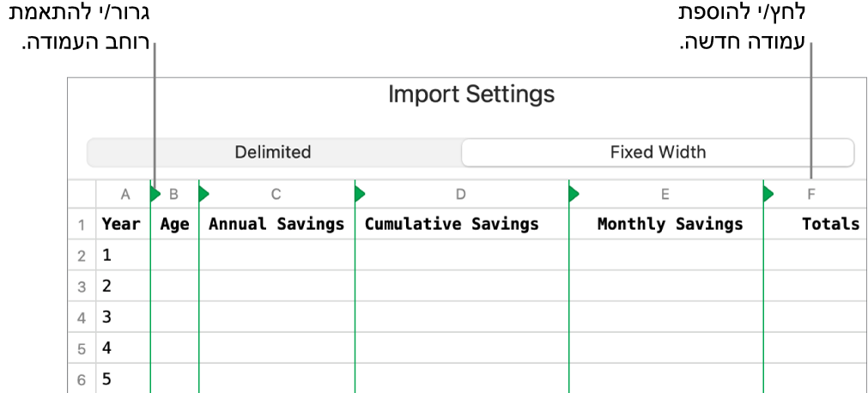Screen dimensions: 868x393
Task: Select column D header
Action: pos(461,195)
